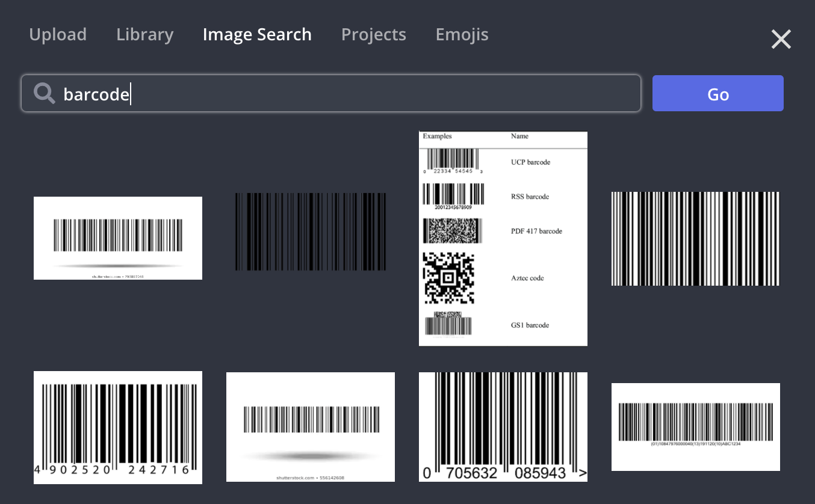Select the long barcode with ABC1234 caption
The width and height of the screenshot is (815, 504).
tap(695, 427)
